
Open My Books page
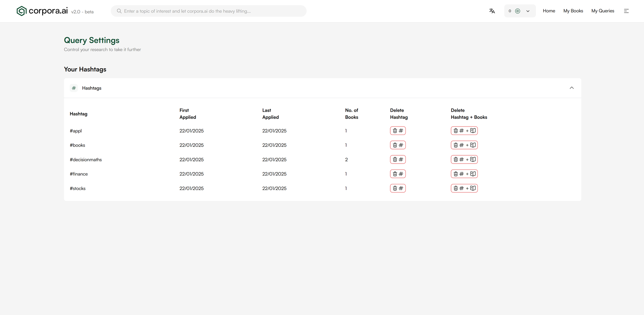pyautogui.click(x=573, y=11)
